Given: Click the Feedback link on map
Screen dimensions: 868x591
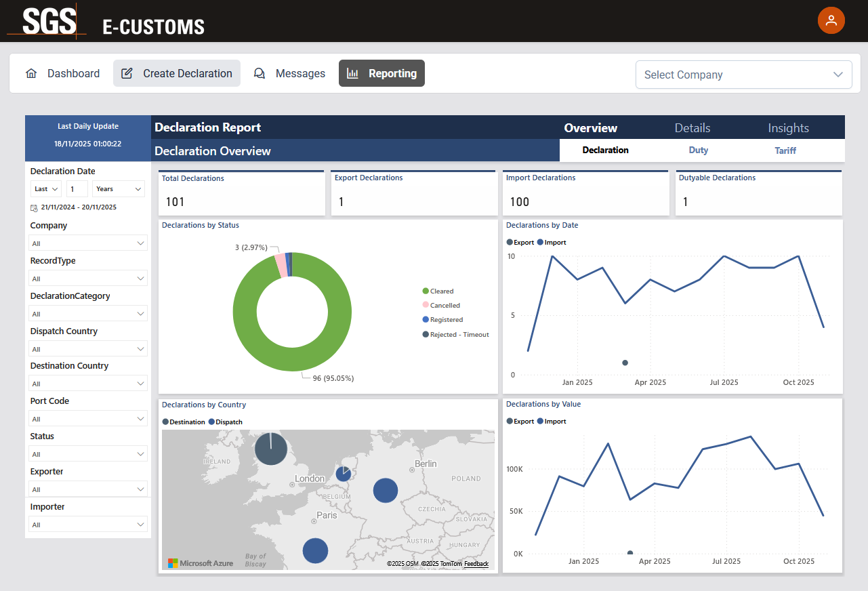Looking at the screenshot, I should click(x=476, y=564).
